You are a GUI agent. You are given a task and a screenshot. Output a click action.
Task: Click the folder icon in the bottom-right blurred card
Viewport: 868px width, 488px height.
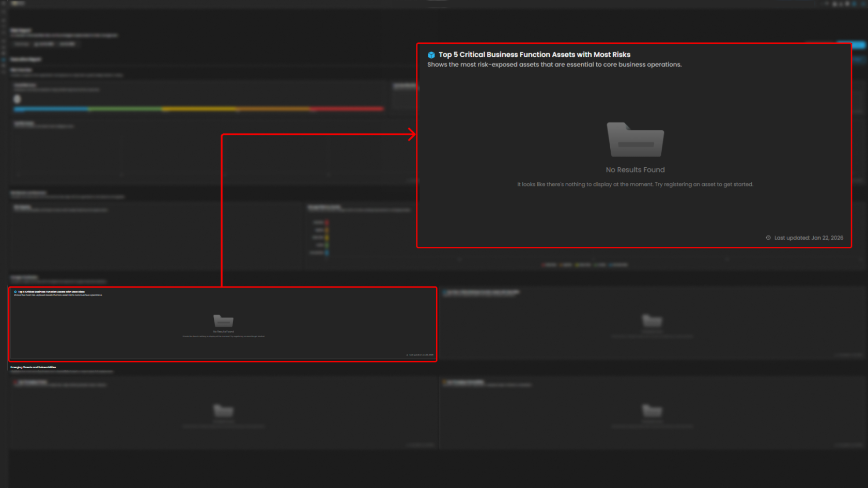(x=652, y=411)
